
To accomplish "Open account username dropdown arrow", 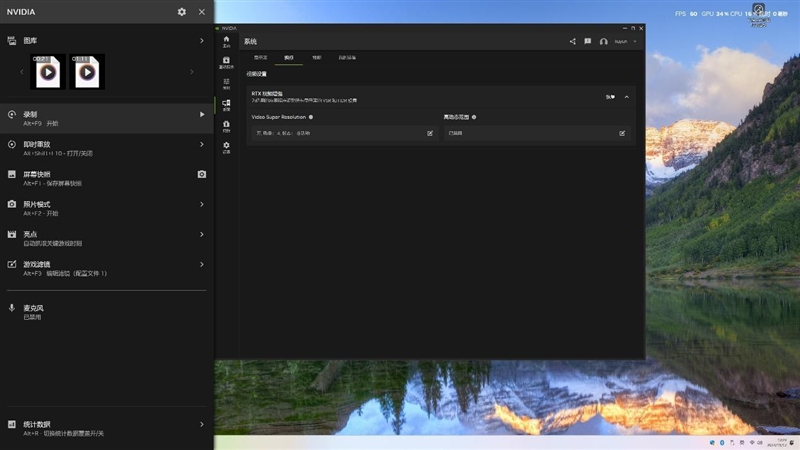I will (635, 42).
